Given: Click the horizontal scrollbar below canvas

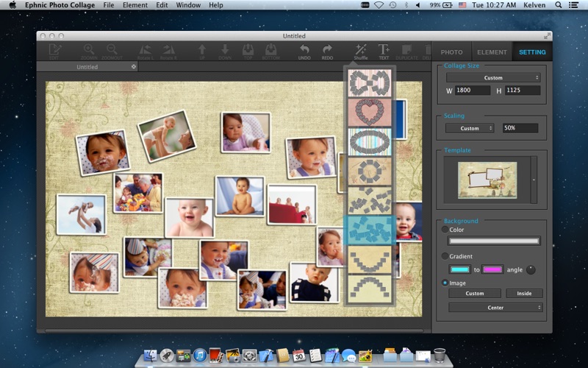Looking at the screenshot, I should [x=234, y=331].
